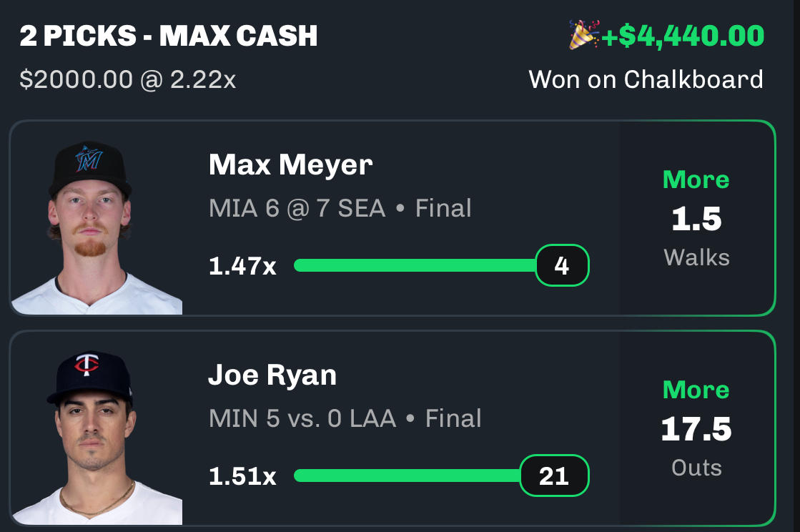The height and width of the screenshot is (532, 800).
Task: Open Max Meyer's player headshot
Action: (x=97, y=227)
